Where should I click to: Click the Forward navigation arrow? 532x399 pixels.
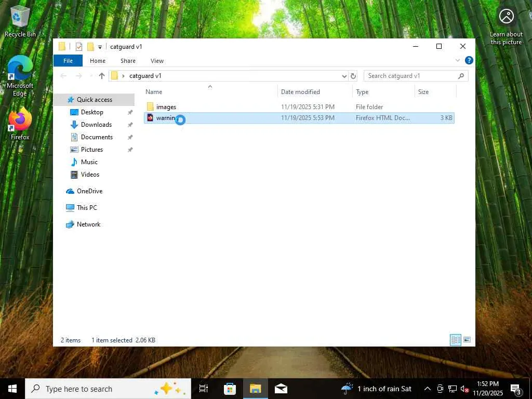[x=78, y=76]
